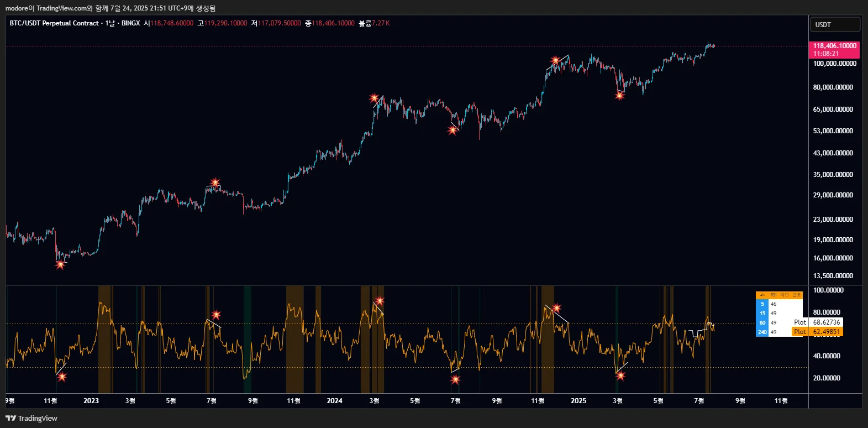Click the orange Plot label showing 62.49851
This screenshot has width=868, height=428.
tap(817, 332)
